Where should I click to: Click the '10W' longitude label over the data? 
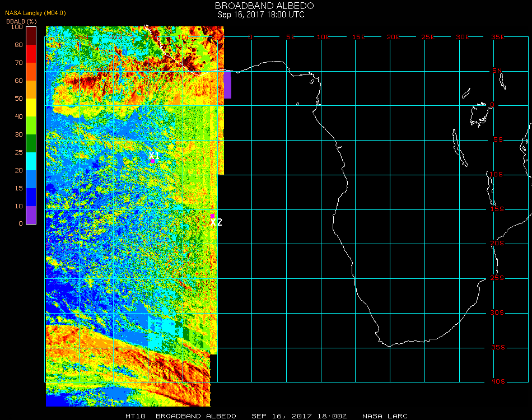tap(184, 37)
